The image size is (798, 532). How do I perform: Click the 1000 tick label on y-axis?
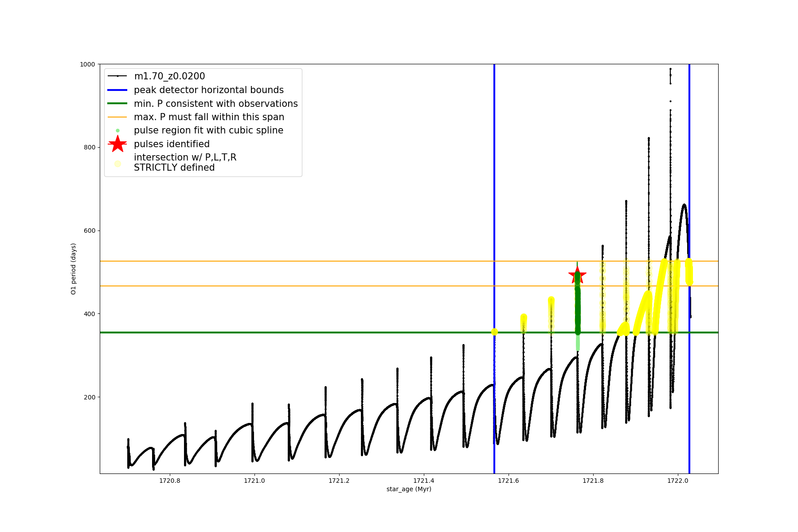tap(87, 64)
